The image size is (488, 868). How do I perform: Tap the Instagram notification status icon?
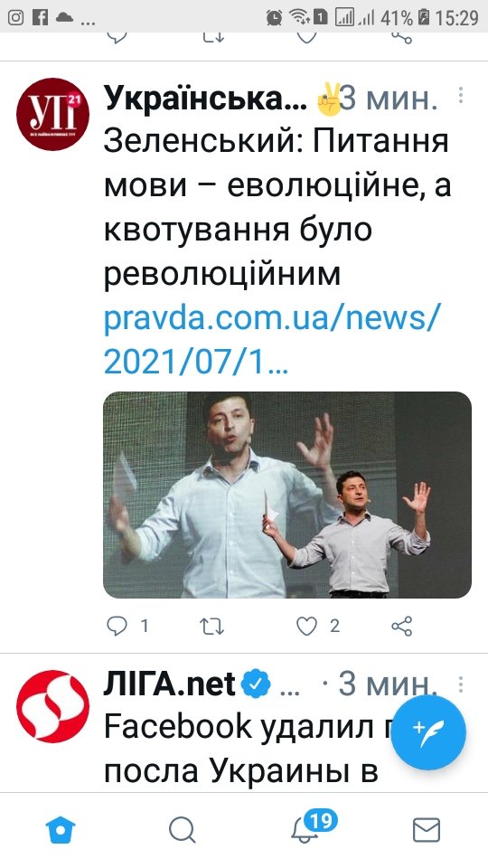pyautogui.click(x=15, y=17)
